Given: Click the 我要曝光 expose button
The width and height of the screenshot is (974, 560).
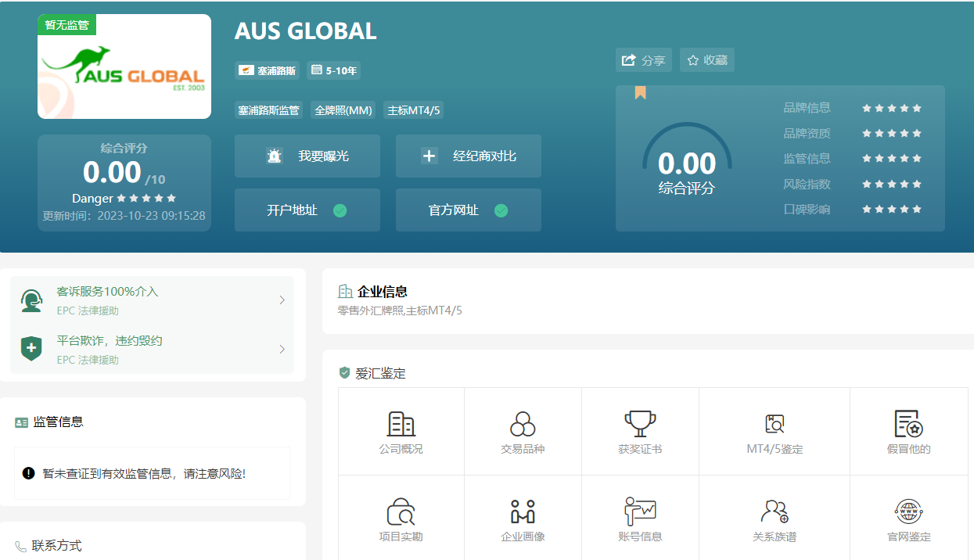Looking at the screenshot, I should pyautogui.click(x=307, y=156).
